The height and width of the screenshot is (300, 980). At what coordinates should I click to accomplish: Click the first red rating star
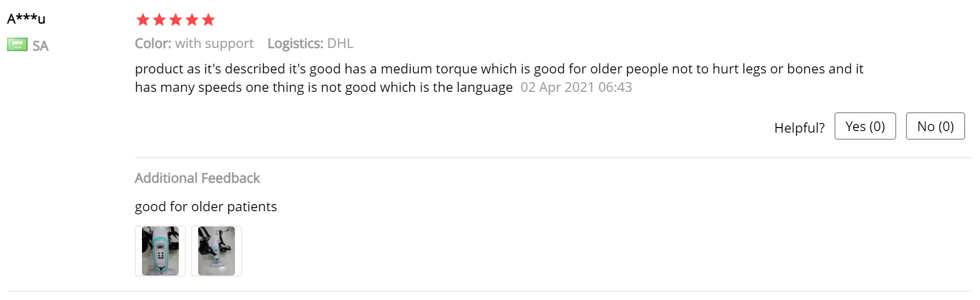pyautogui.click(x=143, y=20)
